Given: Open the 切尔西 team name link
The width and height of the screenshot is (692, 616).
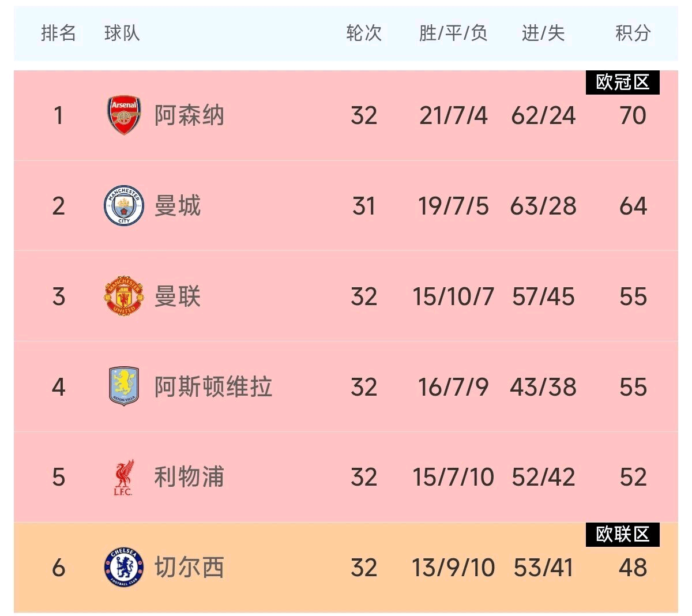Looking at the screenshot, I should (x=189, y=568).
